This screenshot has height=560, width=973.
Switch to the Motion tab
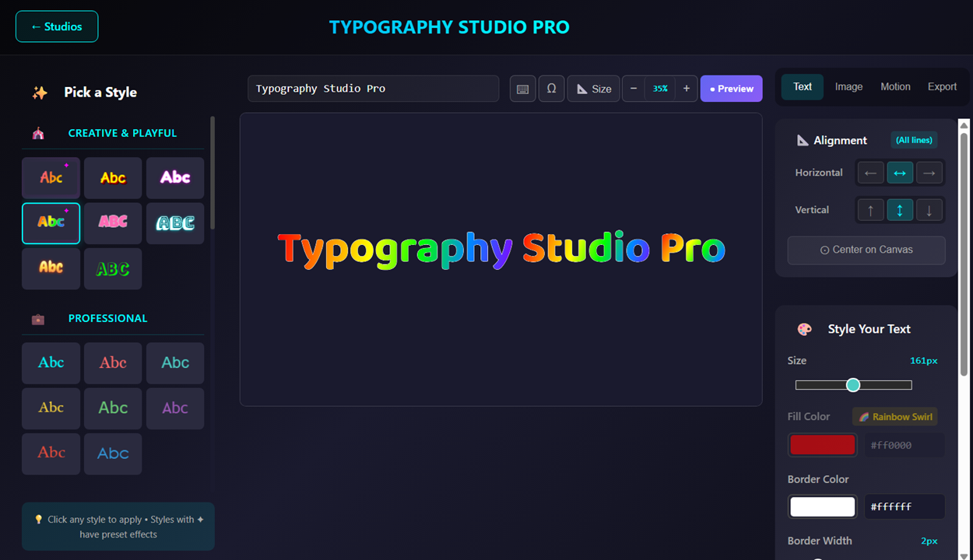click(895, 87)
